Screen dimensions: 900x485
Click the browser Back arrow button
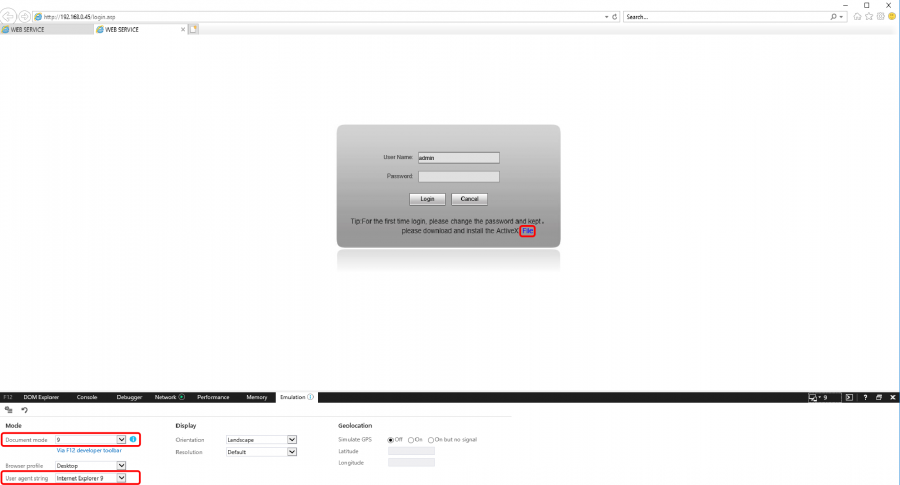[9, 17]
